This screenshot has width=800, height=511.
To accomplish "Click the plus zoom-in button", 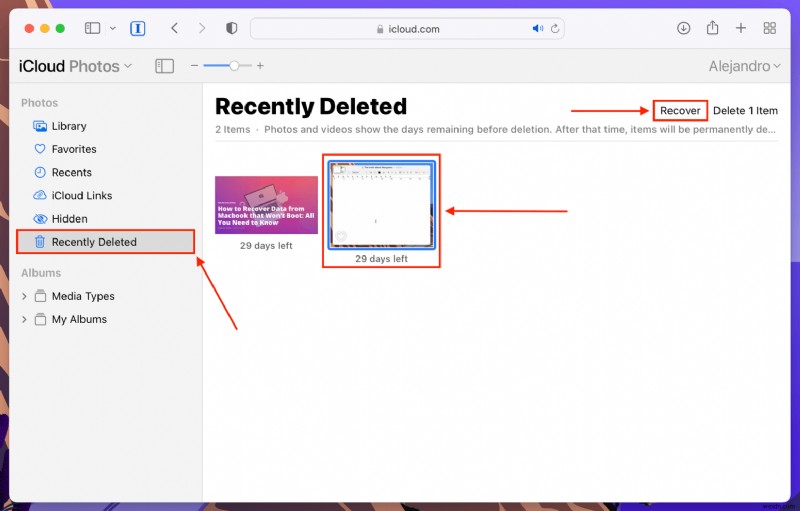I will pos(260,66).
